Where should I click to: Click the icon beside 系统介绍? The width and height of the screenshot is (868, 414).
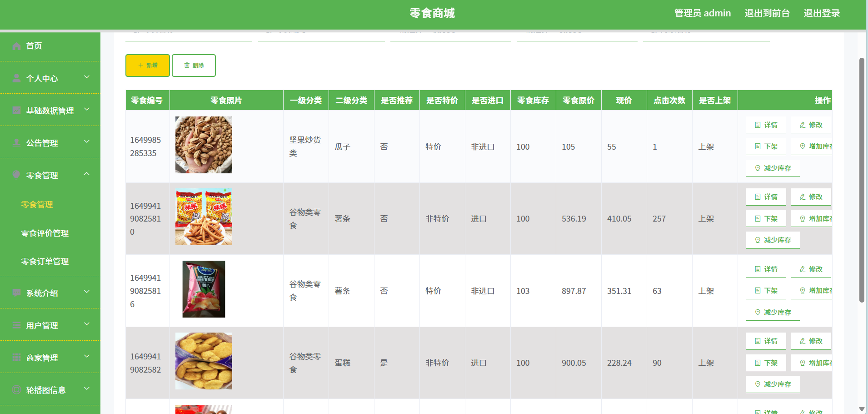pyautogui.click(x=17, y=293)
